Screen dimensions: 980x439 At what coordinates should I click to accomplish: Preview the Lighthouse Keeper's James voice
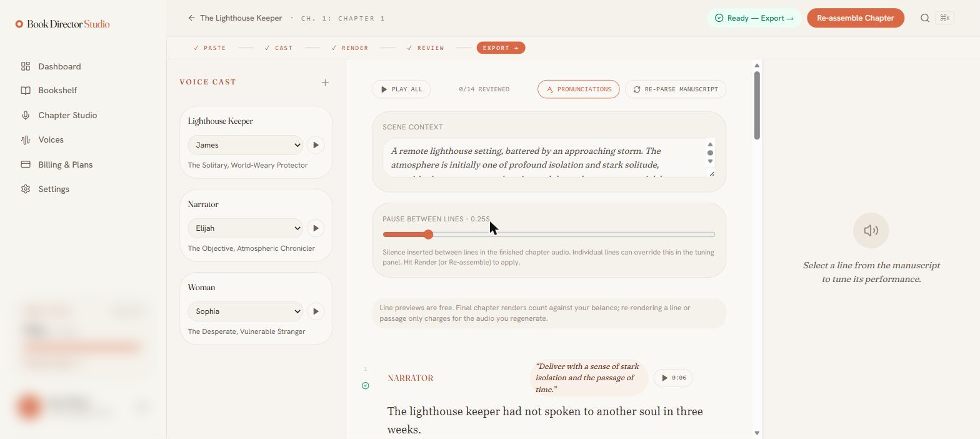click(316, 145)
